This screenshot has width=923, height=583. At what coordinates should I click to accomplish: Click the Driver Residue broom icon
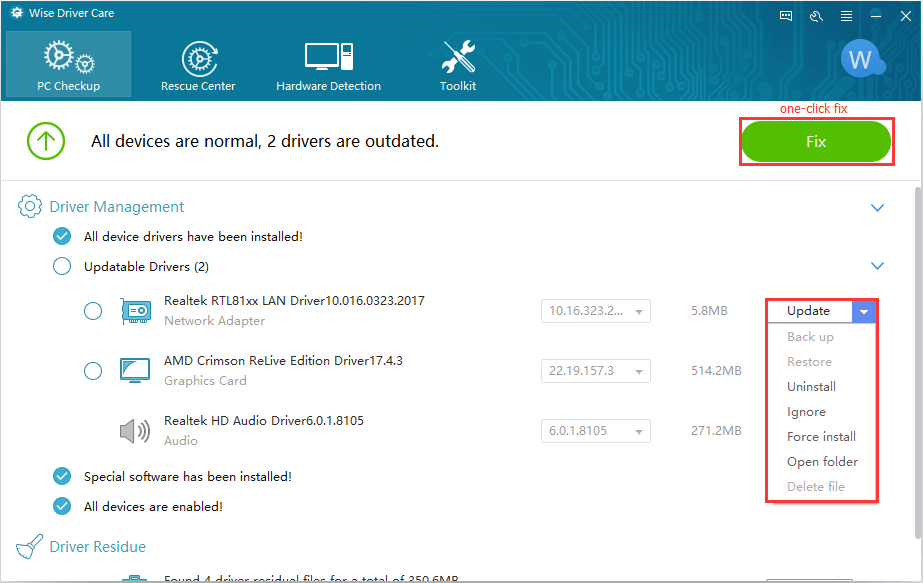tap(30, 547)
